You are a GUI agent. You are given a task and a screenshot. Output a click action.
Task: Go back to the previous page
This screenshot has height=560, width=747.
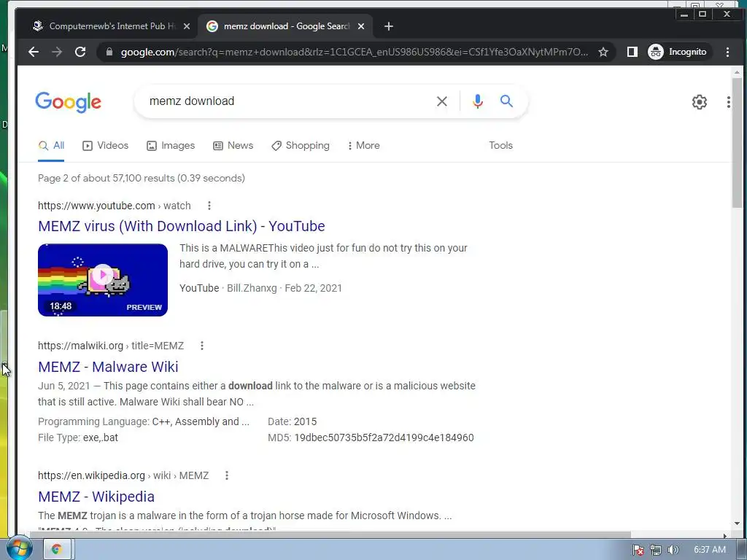(34, 52)
